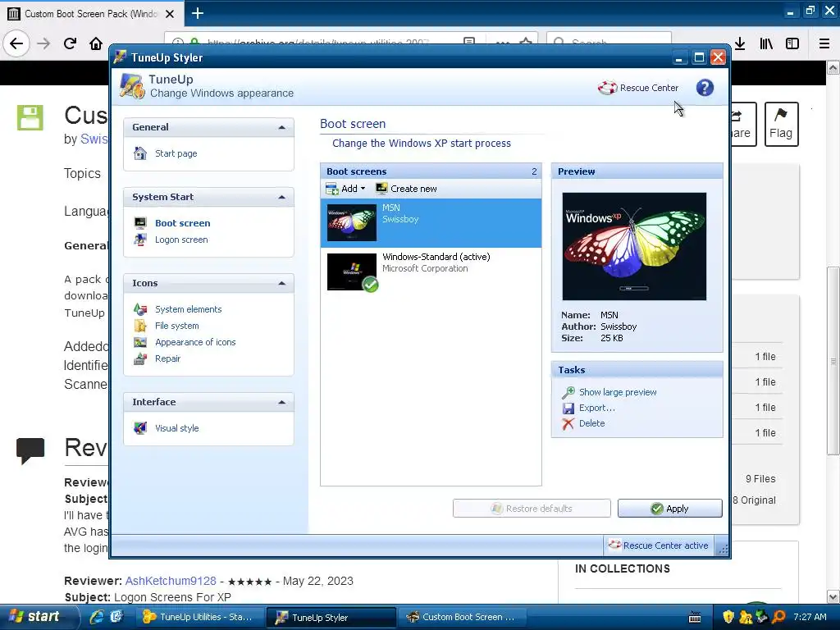Open the browser Downloads icon
This screenshot has height=630, width=840.
pyautogui.click(x=740, y=43)
